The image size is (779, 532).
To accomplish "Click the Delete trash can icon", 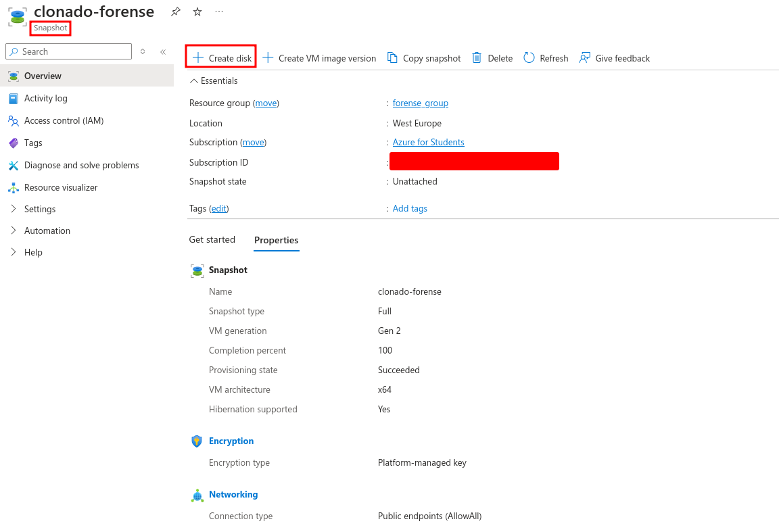I will (477, 58).
